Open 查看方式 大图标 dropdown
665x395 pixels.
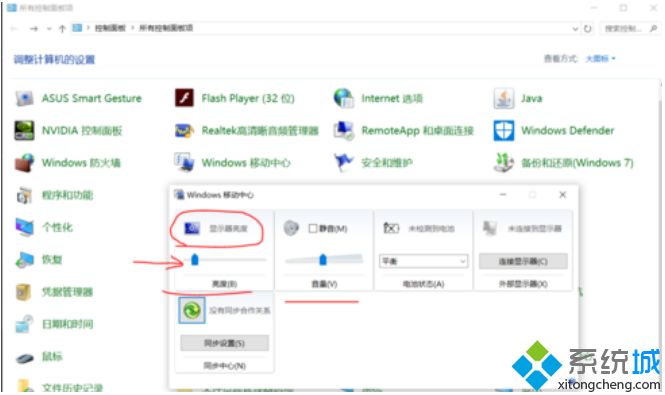click(x=601, y=59)
